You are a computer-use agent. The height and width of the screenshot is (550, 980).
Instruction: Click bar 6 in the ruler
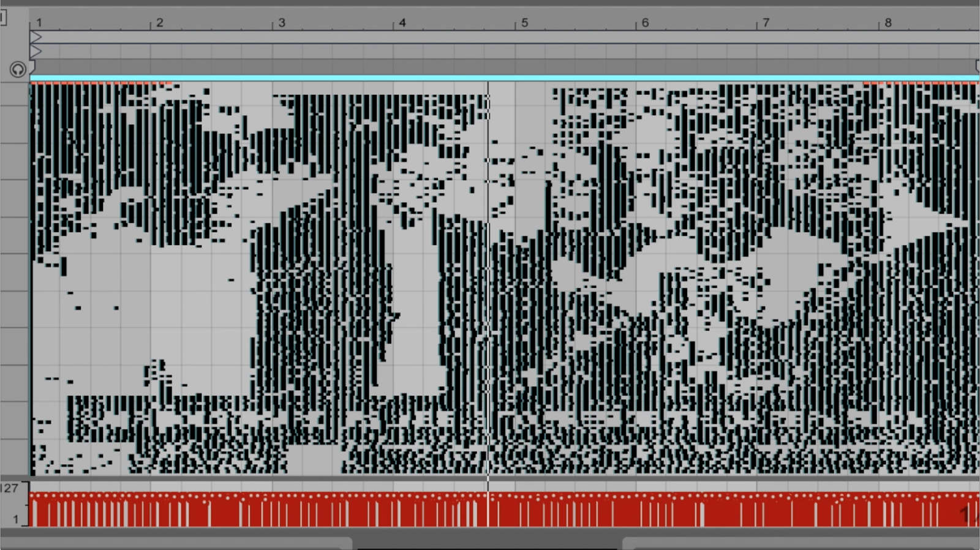(x=645, y=23)
